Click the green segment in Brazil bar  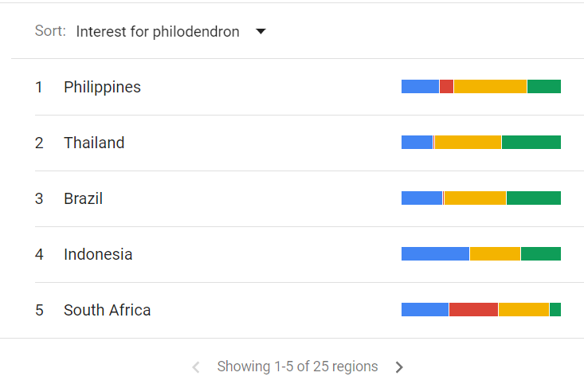534,198
